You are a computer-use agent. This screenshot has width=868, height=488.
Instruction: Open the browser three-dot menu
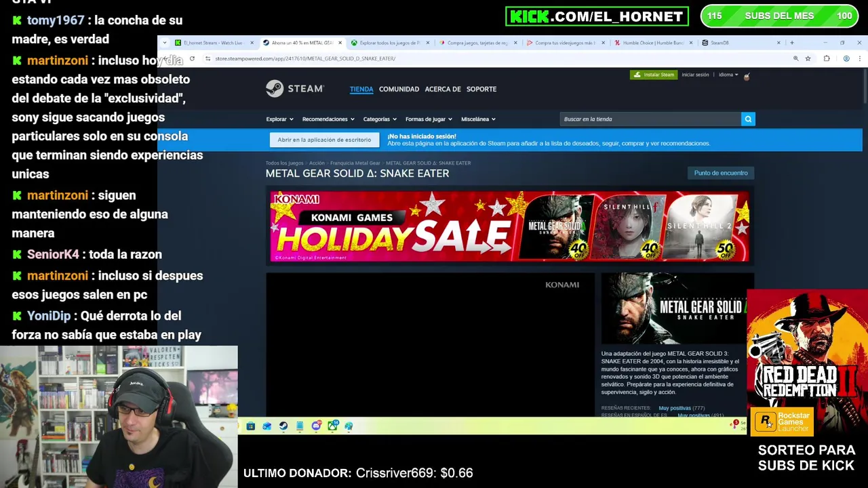point(860,58)
